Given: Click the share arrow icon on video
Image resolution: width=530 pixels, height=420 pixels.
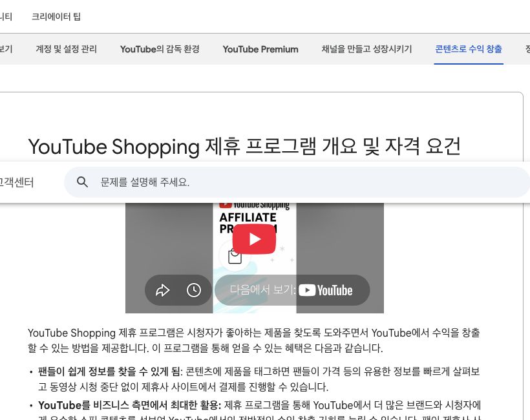Looking at the screenshot, I should (162, 290).
